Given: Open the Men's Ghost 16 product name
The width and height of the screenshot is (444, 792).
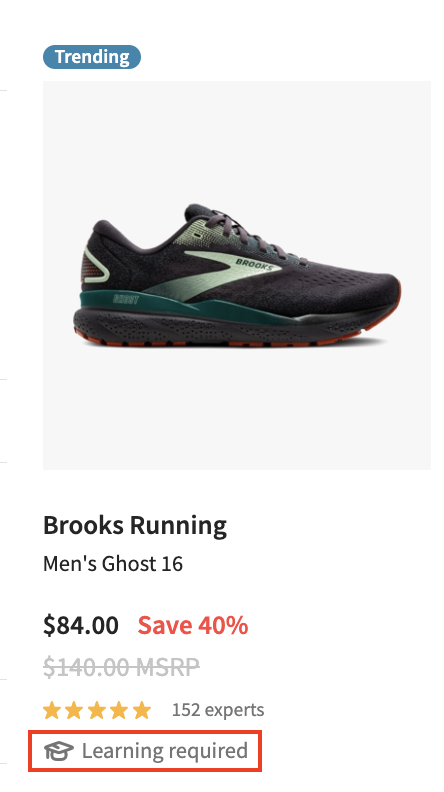Looking at the screenshot, I should click(x=113, y=564).
